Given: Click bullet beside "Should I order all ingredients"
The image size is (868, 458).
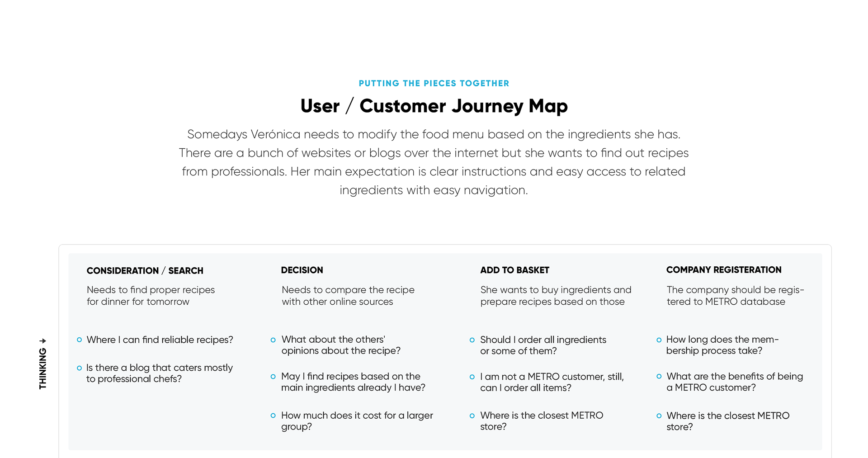Looking at the screenshot, I should click(472, 340).
